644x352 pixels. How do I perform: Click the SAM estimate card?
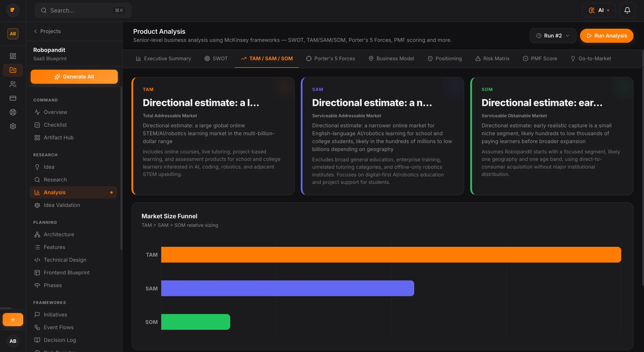click(382, 136)
